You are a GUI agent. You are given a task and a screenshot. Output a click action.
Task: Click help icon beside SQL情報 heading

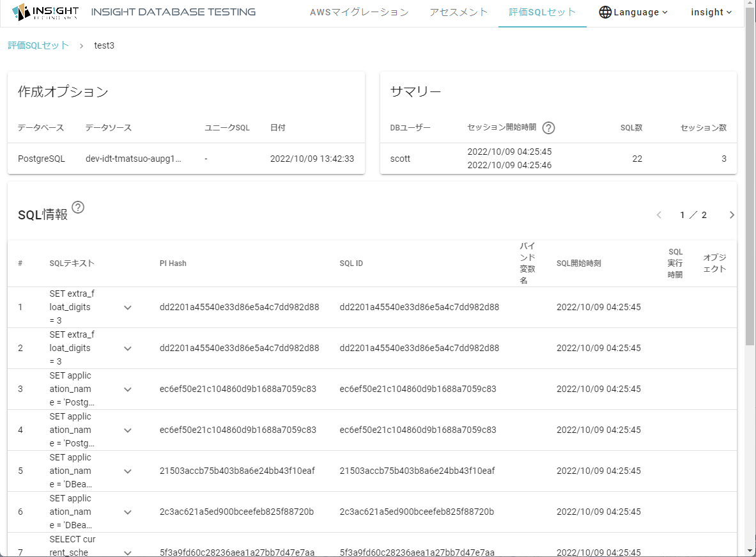coord(78,207)
